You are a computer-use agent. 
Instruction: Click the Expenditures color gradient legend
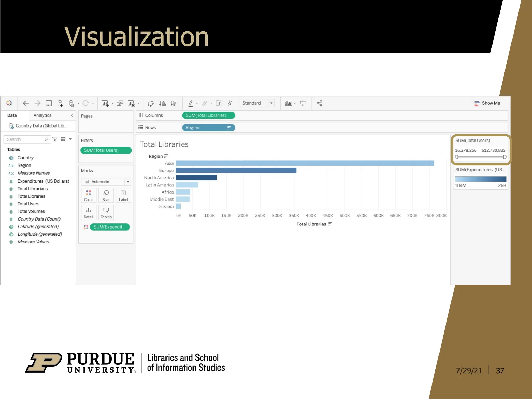(480, 179)
